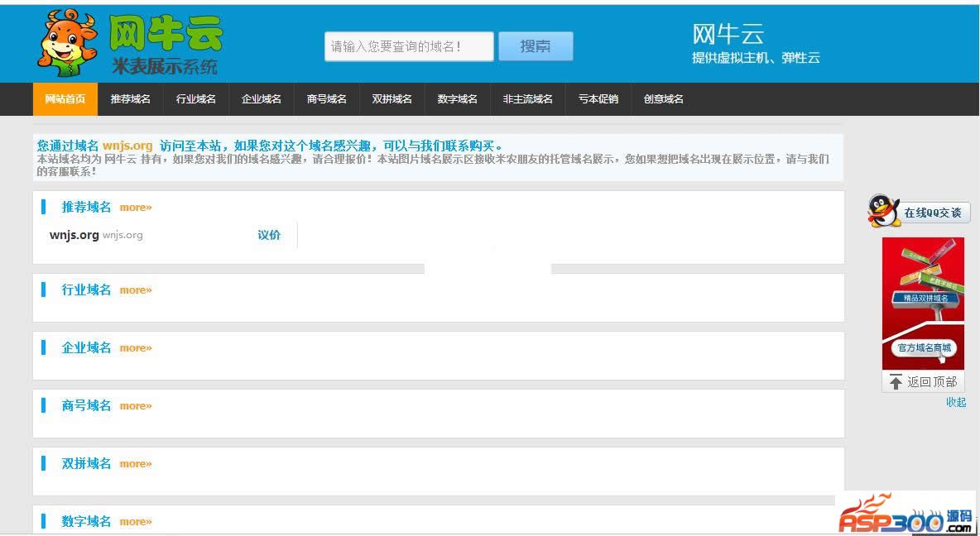Click the 提供虚拟主机、弹性云 tagline
The height and width of the screenshot is (536, 980).
[756, 57]
